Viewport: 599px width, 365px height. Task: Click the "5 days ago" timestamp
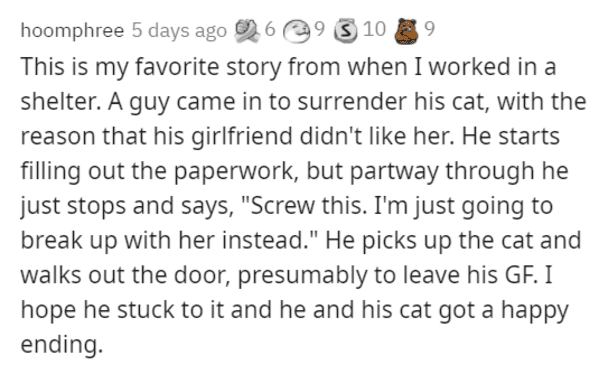click(179, 31)
